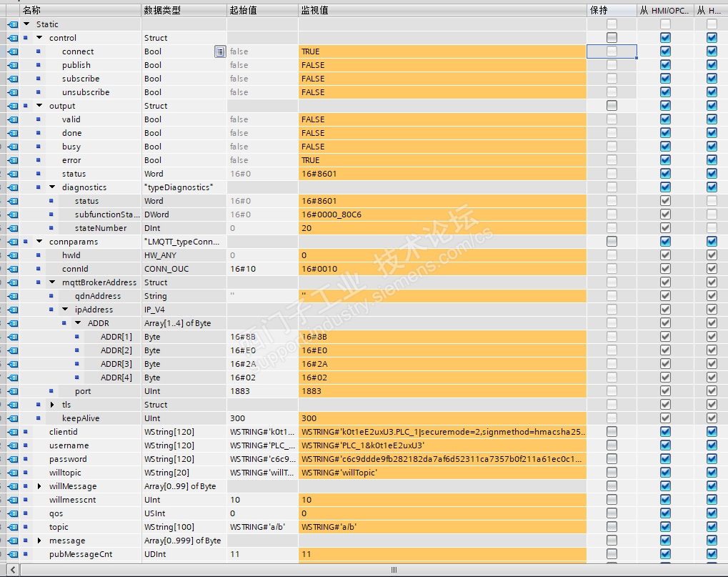Click the tag icon beside the keepAlive row
728x577 pixels.
(x=13, y=418)
